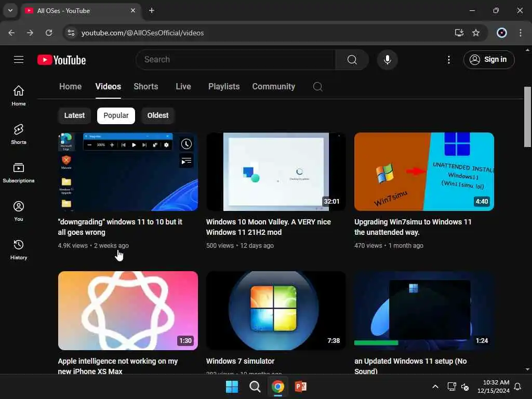The image size is (532, 399).
Task: Open Windows 10 Moon Valley video thumbnail
Action: tap(276, 171)
